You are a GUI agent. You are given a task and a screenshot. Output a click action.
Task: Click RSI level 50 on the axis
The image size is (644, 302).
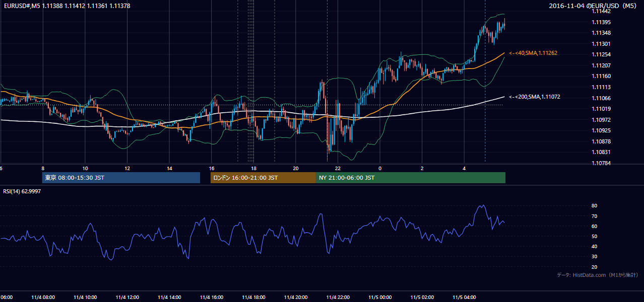[x=594, y=236]
